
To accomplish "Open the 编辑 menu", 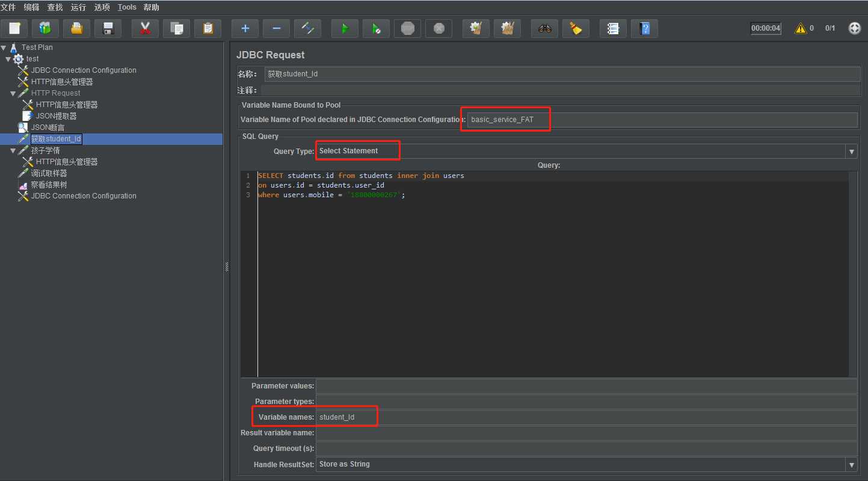I will tap(31, 7).
